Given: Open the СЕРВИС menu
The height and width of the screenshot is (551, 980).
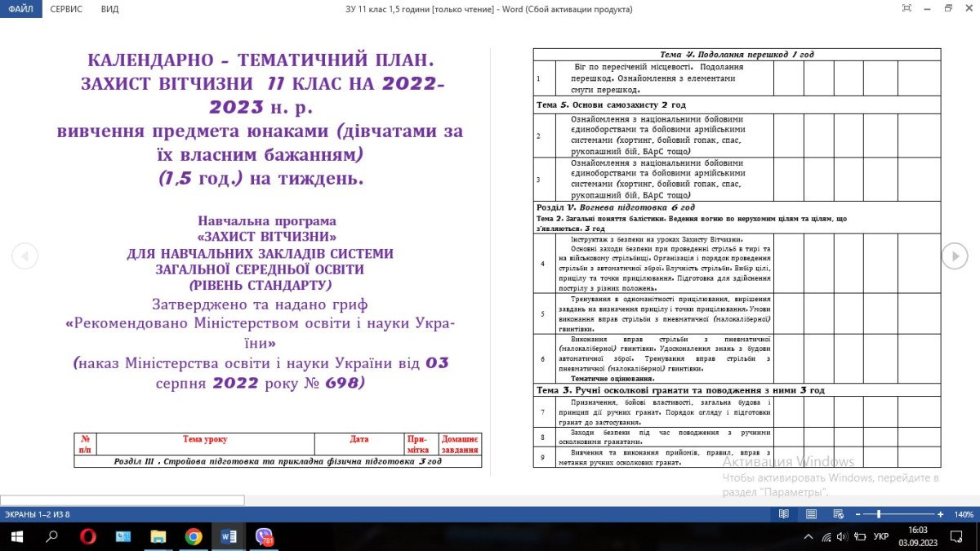Looking at the screenshot, I should pyautogui.click(x=65, y=9).
